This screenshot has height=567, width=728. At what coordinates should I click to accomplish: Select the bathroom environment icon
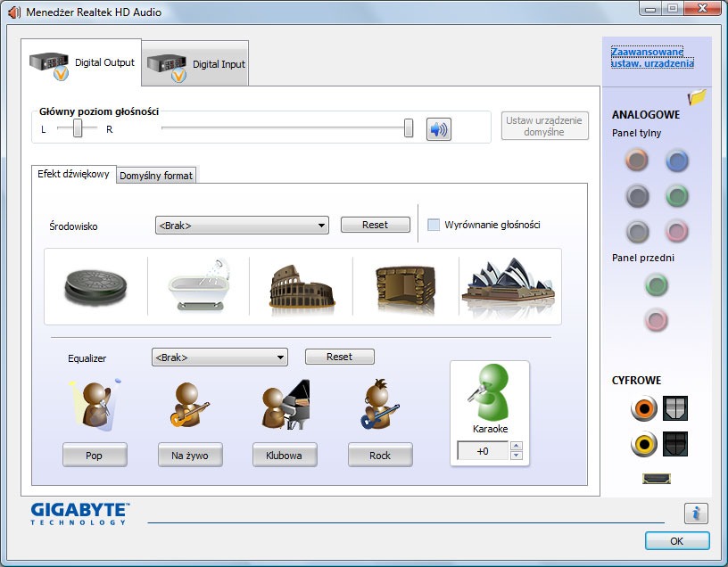[x=198, y=286]
